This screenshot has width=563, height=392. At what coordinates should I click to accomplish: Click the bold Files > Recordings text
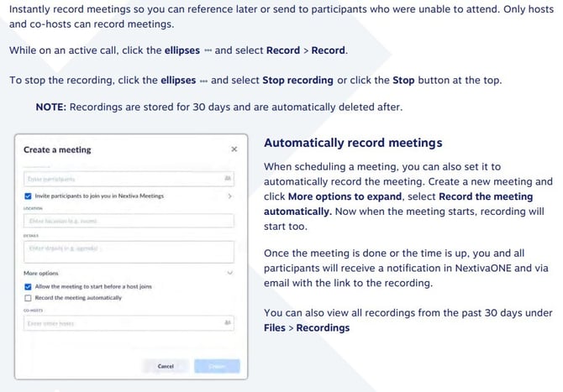pos(307,327)
